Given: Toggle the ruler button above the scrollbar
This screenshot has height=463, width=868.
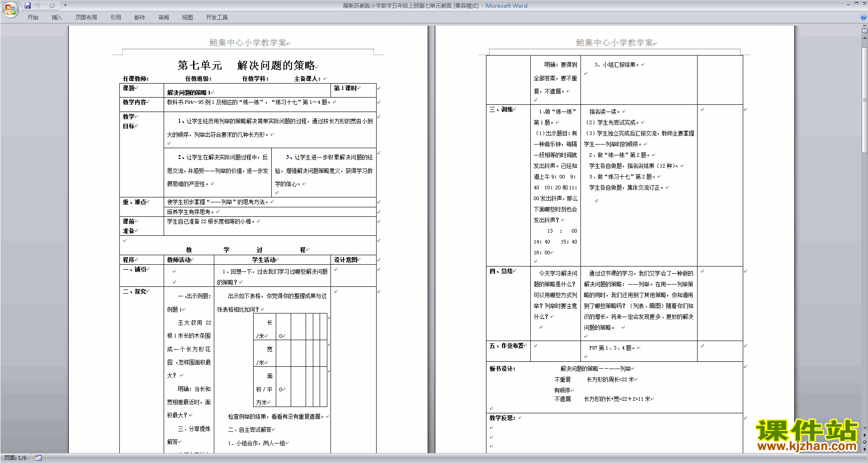Looking at the screenshot, I should pos(865,31).
